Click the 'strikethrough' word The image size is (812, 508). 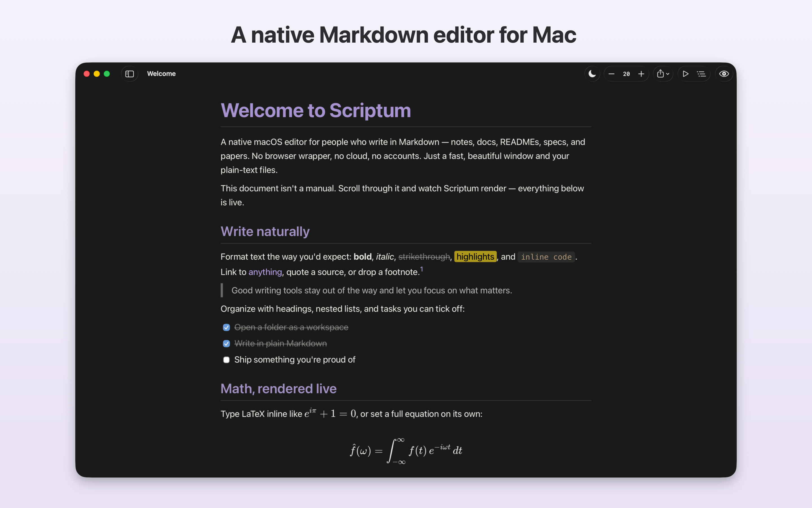(x=424, y=257)
